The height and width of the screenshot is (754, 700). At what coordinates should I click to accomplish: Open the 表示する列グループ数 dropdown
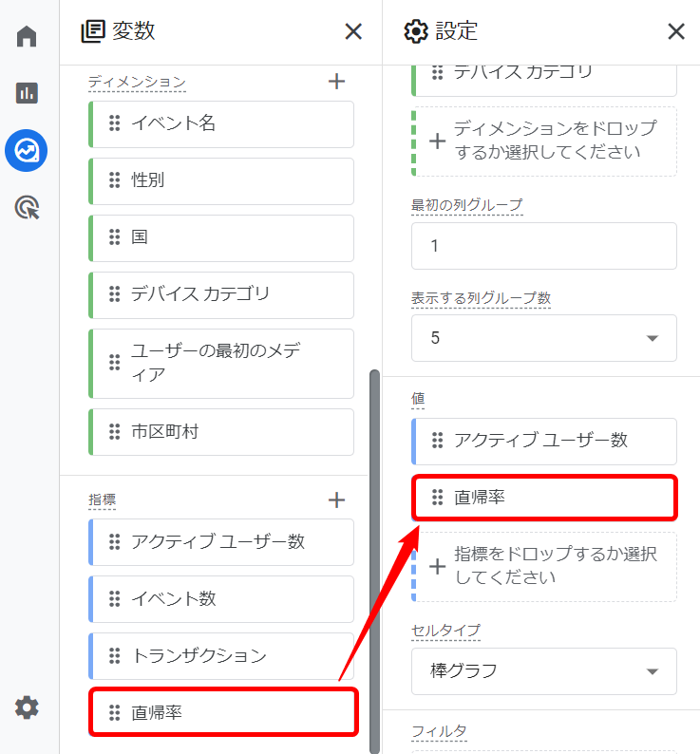pyautogui.click(x=543, y=338)
